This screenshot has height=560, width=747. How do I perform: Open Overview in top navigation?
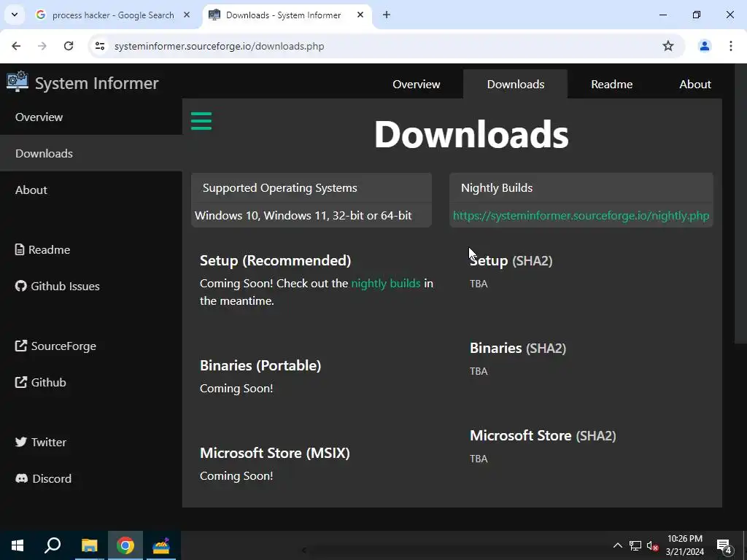[x=416, y=85]
